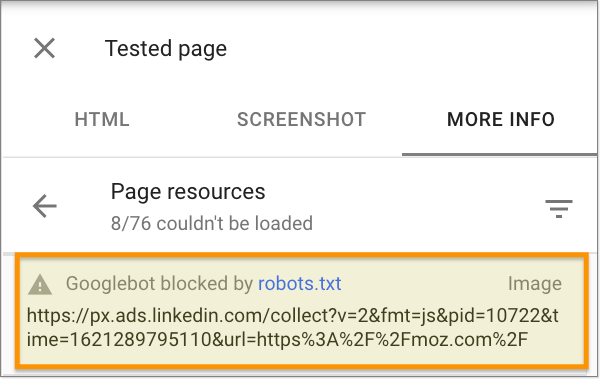The height and width of the screenshot is (379, 600).
Task: Go back from Page resources
Action: click(x=45, y=206)
